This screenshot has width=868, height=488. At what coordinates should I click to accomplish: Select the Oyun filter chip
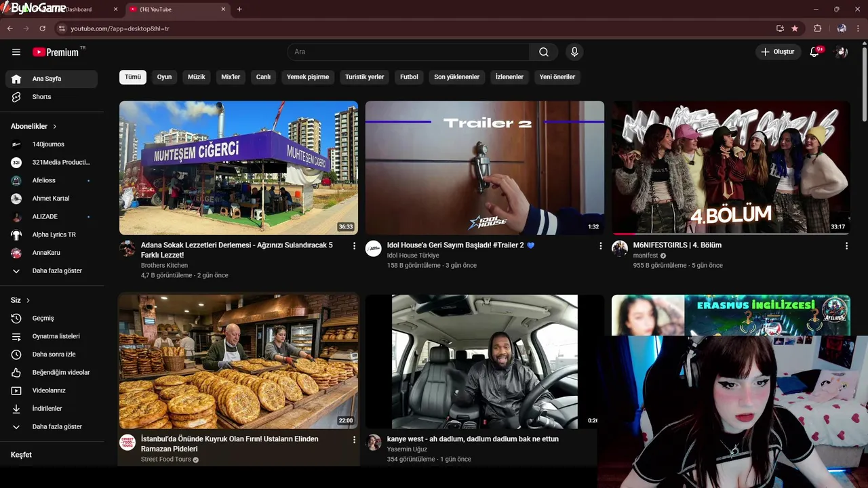(164, 77)
